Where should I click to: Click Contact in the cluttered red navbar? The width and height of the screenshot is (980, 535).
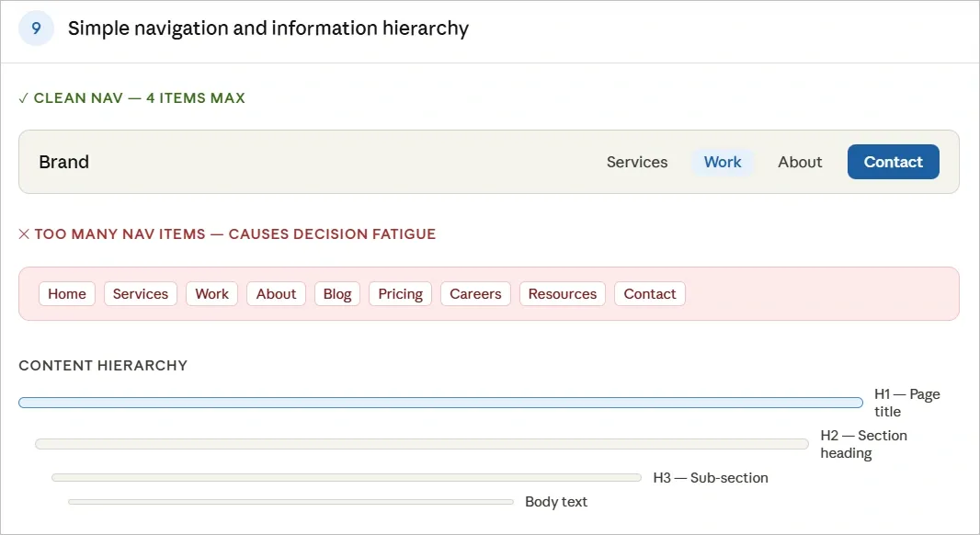[649, 293]
